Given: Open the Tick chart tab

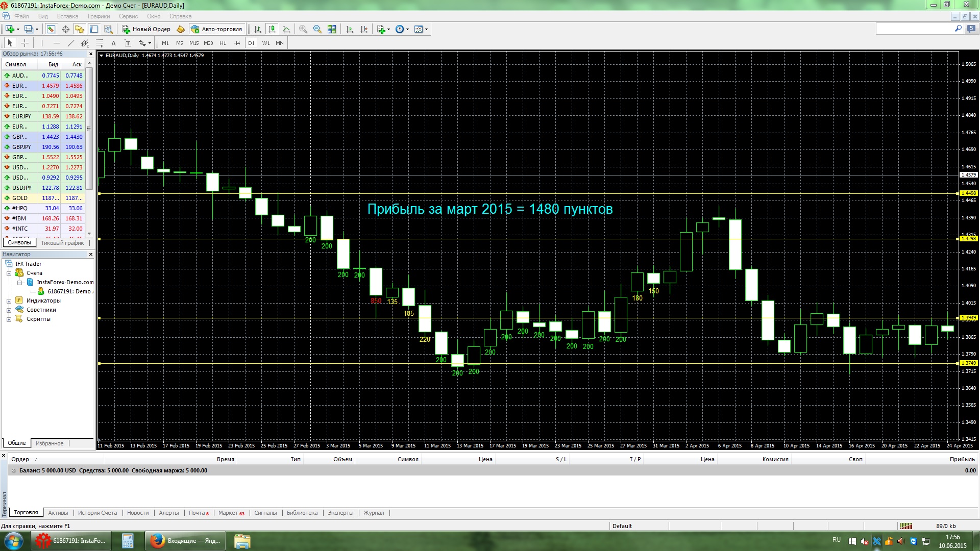Looking at the screenshot, I should (x=62, y=243).
